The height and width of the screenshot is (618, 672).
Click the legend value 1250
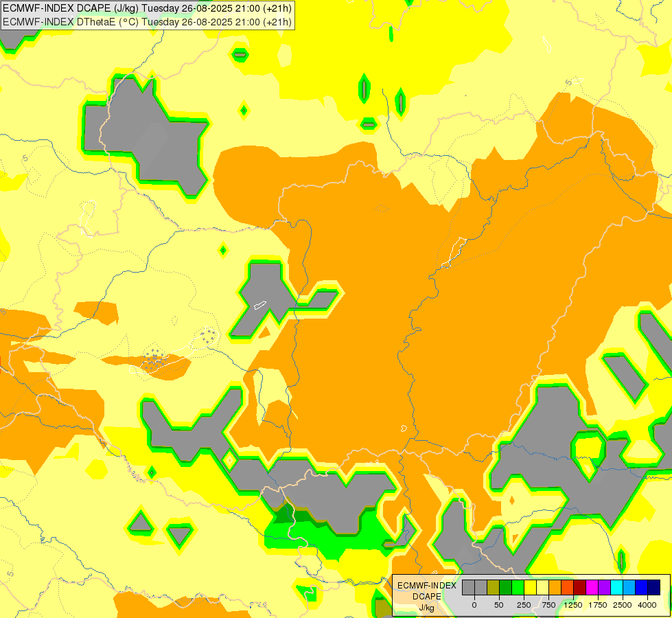tap(573, 605)
